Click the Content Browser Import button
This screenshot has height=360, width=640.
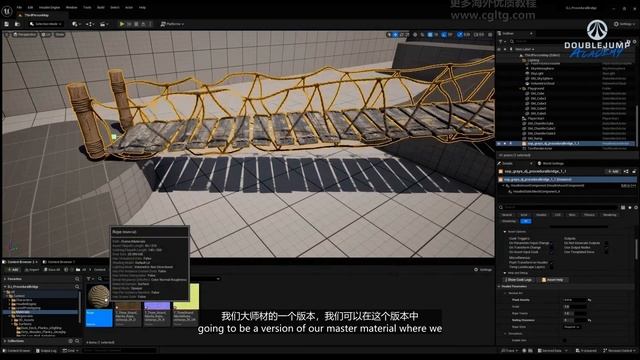32,270
